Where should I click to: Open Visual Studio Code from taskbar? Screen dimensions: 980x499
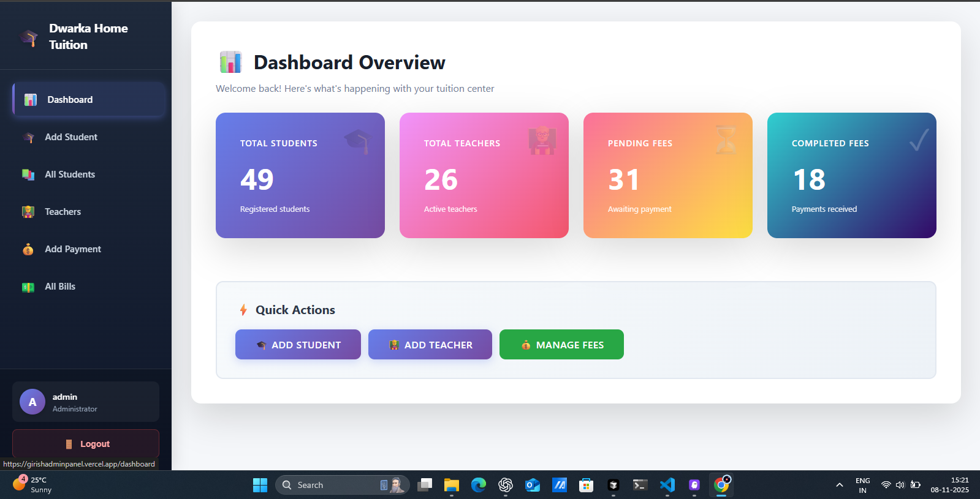[x=667, y=485]
